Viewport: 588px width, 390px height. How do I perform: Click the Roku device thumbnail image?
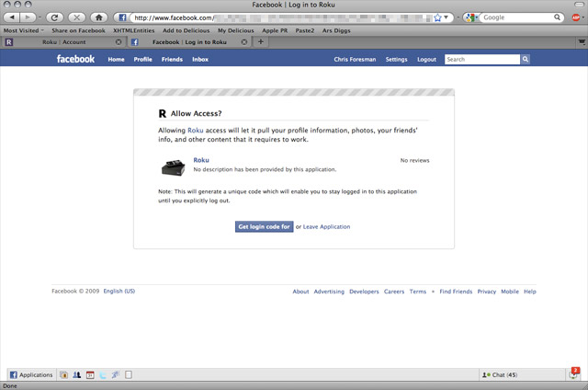174,167
